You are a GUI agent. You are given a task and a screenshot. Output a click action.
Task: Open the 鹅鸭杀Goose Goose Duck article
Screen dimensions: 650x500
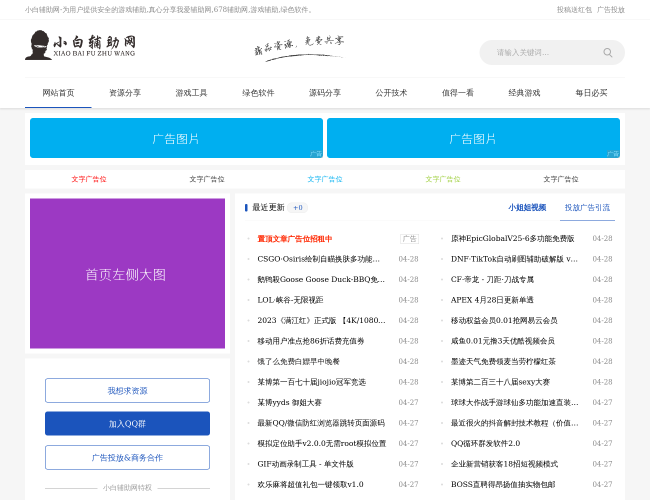coord(321,279)
